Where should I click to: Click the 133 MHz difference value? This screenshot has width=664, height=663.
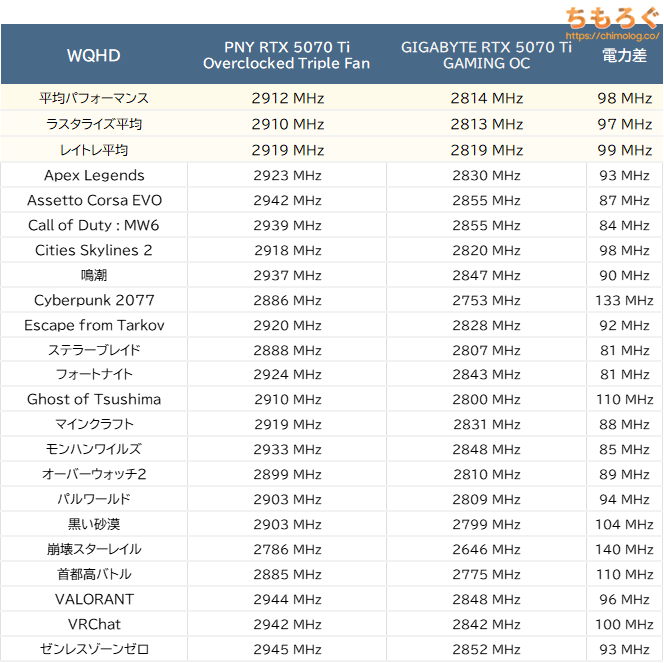coord(625,300)
